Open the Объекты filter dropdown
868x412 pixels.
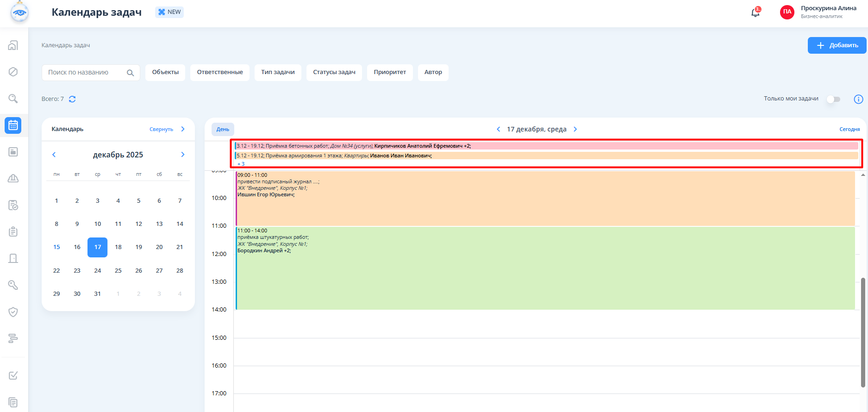[x=165, y=72]
